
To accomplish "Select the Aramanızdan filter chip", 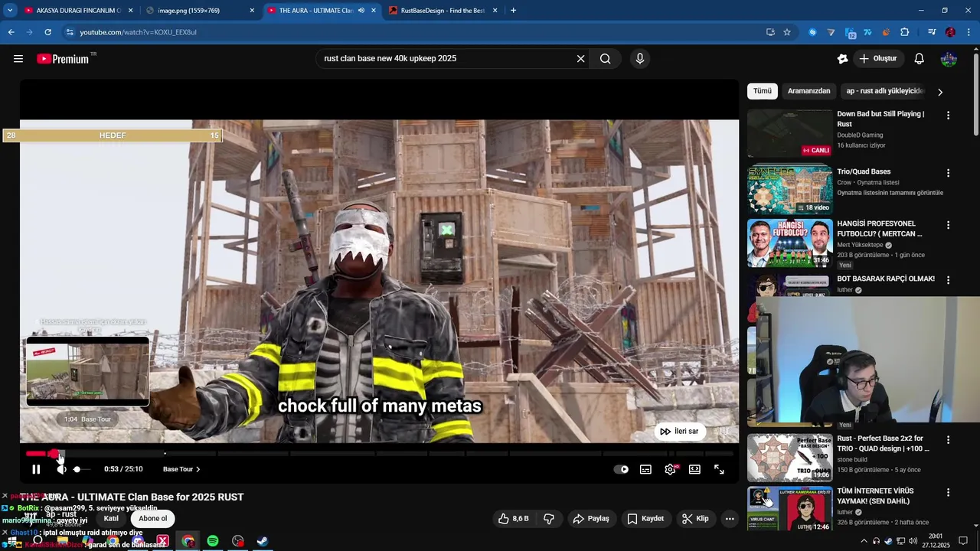I will [x=808, y=91].
